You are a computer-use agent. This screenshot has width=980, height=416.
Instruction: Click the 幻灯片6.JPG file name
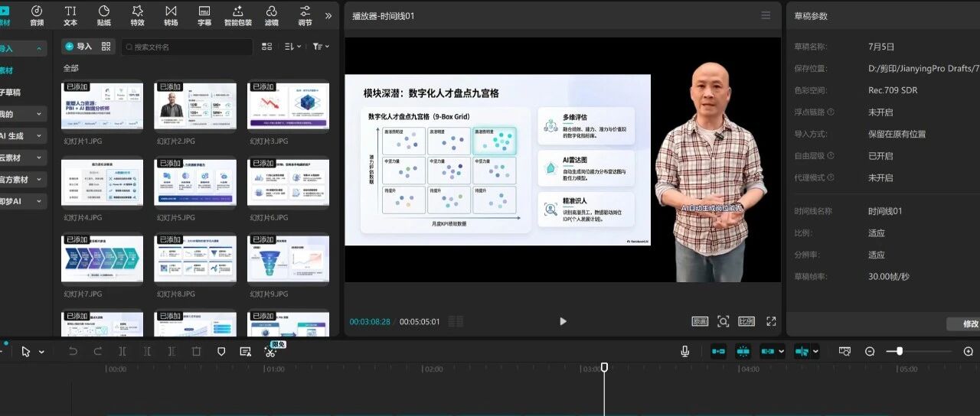point(269,217)
